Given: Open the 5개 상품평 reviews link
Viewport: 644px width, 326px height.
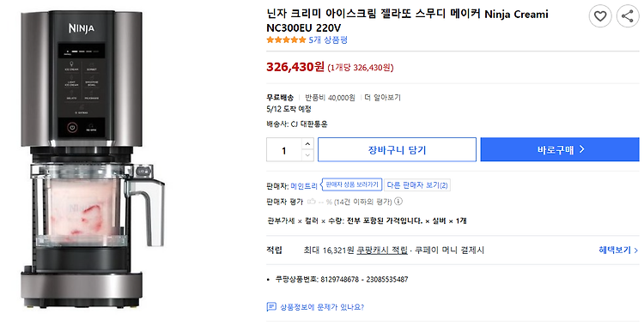Looking at the screenshot, I should 328,39.
